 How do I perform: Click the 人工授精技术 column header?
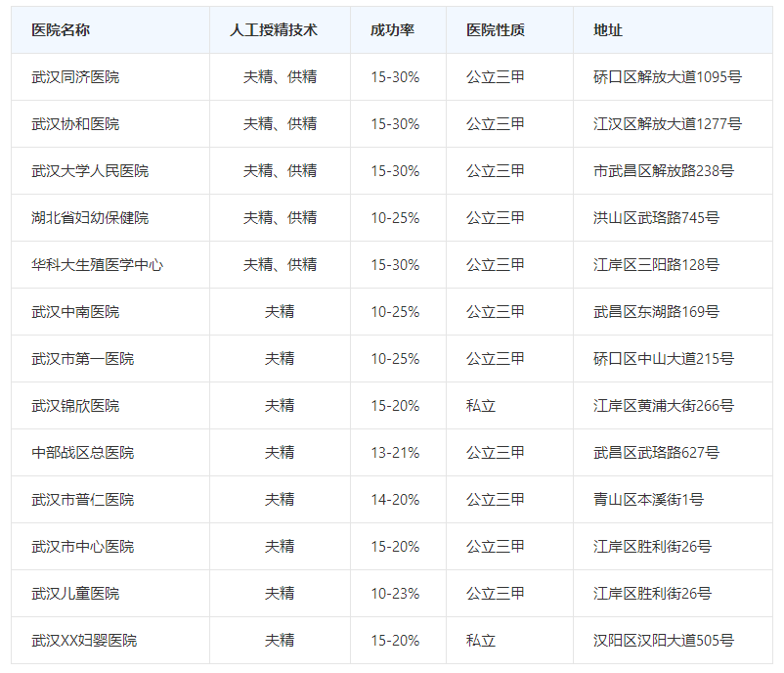click(x=280, y=30)
